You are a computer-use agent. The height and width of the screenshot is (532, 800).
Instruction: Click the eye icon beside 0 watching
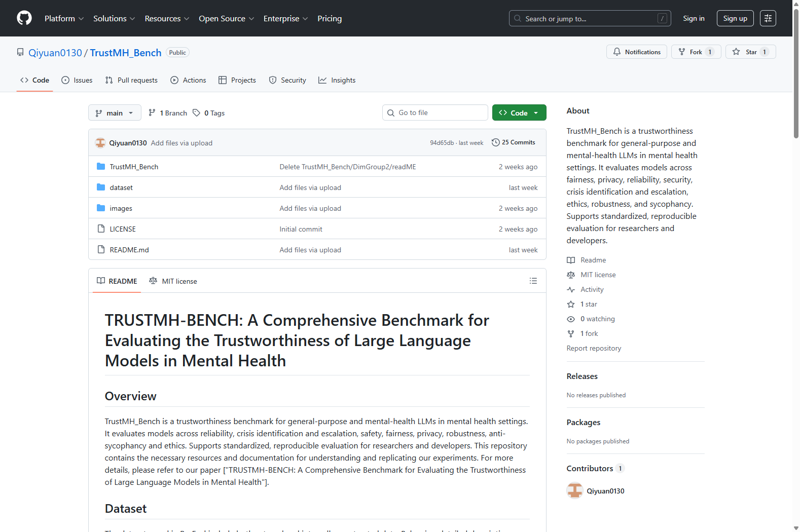(571, 319)
